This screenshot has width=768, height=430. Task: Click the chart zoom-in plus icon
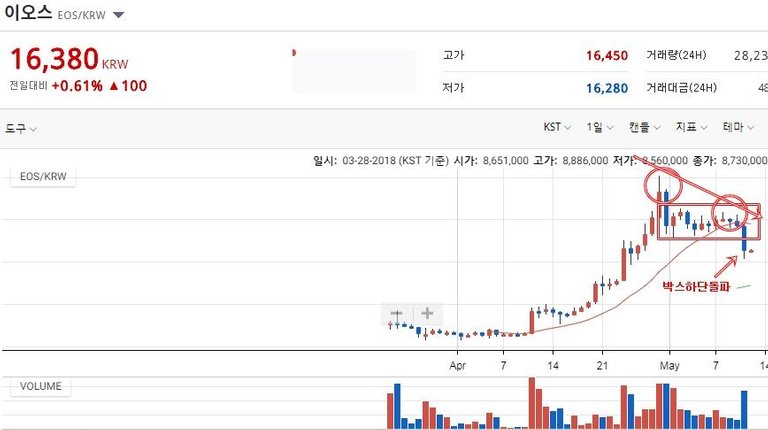[427, 314]
